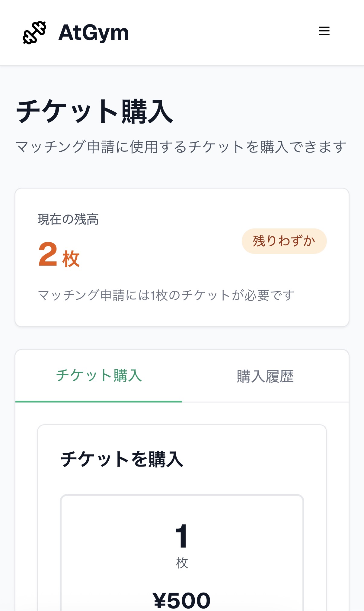The width and height of the screenshot is (364, 611).
Task: Click the マッチング申請には1枚 helper text
Action: tap(166, 295)
